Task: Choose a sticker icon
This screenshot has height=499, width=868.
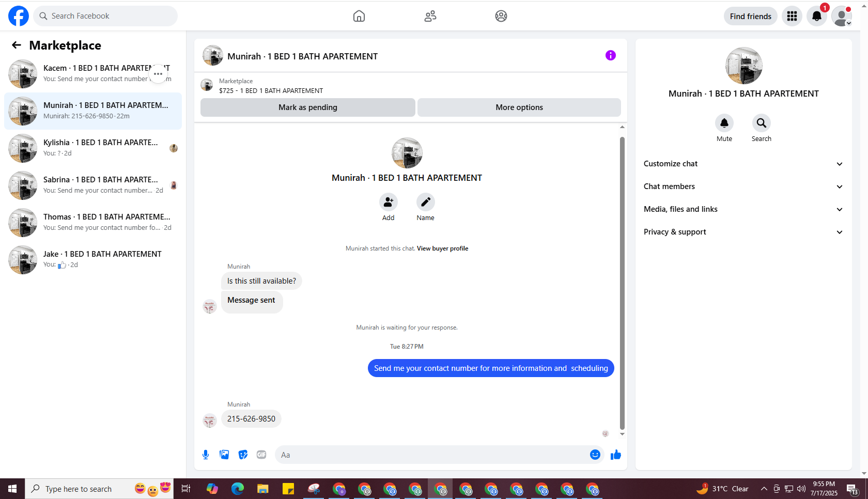Action: click(243, 455)
